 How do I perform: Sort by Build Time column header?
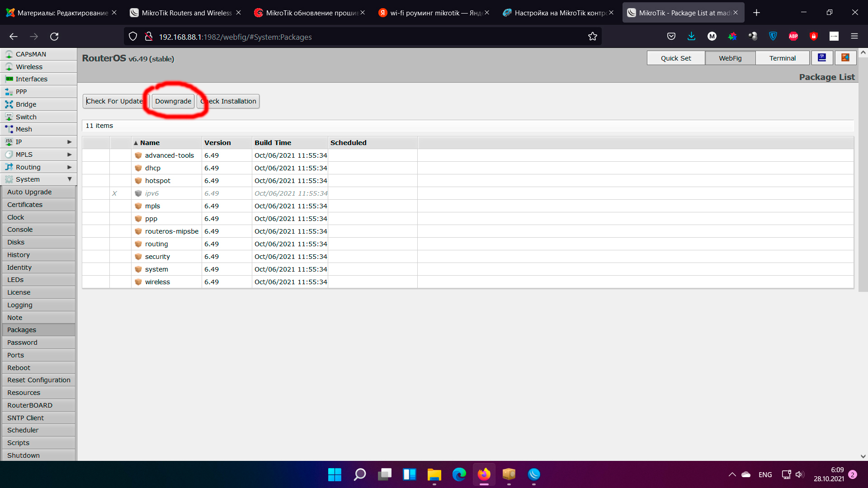[x=290, y=143]
